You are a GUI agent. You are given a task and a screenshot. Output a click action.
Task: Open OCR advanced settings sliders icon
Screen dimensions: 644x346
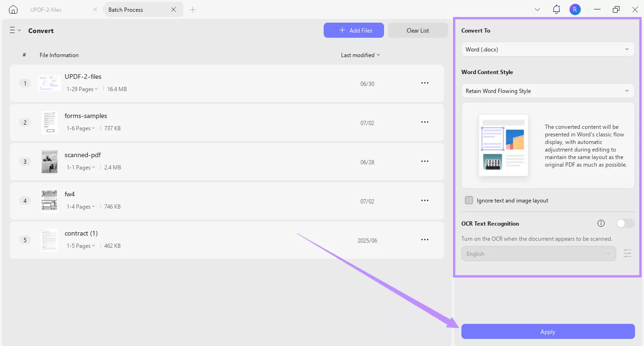(627, 253)
